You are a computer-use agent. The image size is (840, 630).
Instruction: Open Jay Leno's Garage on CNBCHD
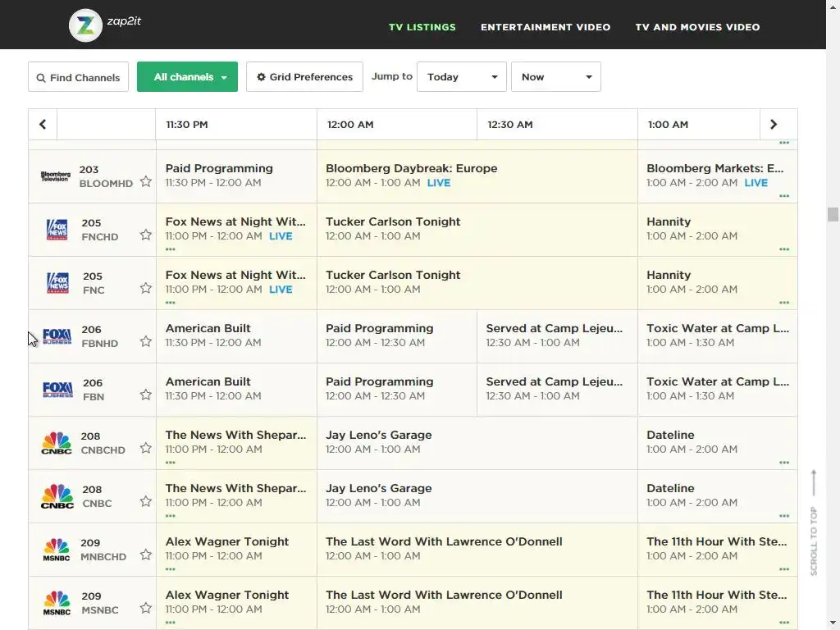coord(477,443)
